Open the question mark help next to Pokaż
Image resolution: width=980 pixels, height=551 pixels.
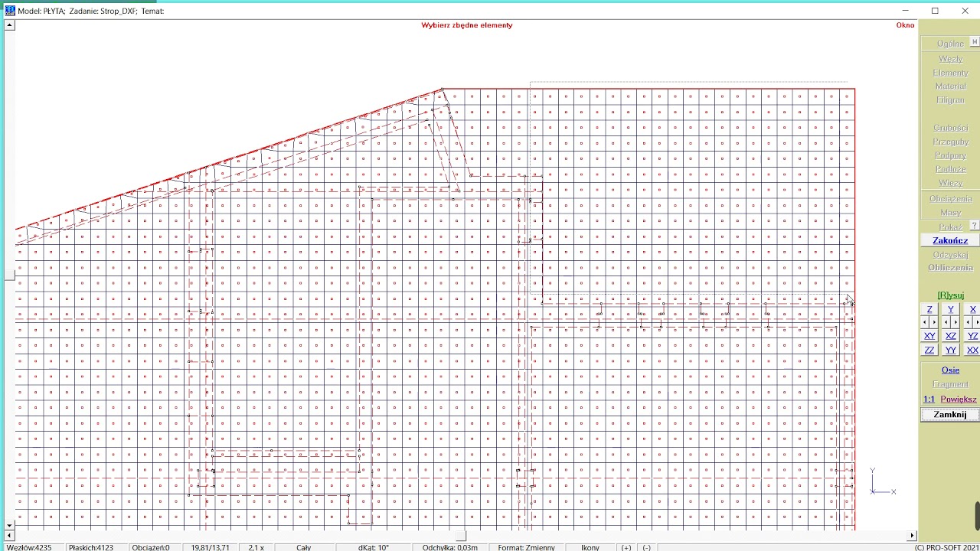(975, 225)
